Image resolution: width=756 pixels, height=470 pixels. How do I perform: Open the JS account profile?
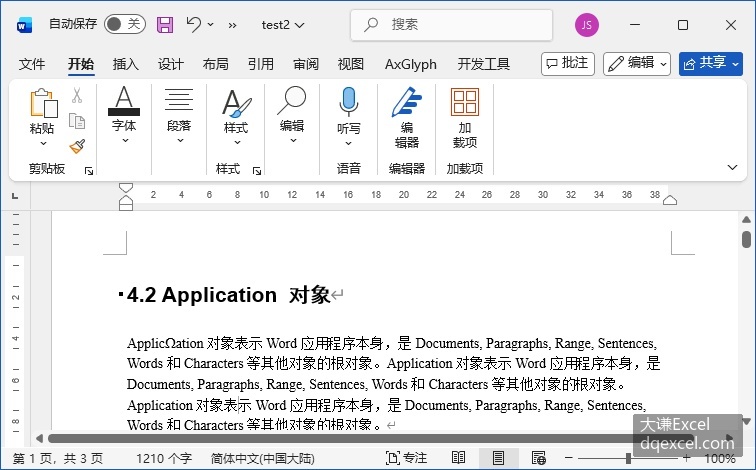pos(586,25)
